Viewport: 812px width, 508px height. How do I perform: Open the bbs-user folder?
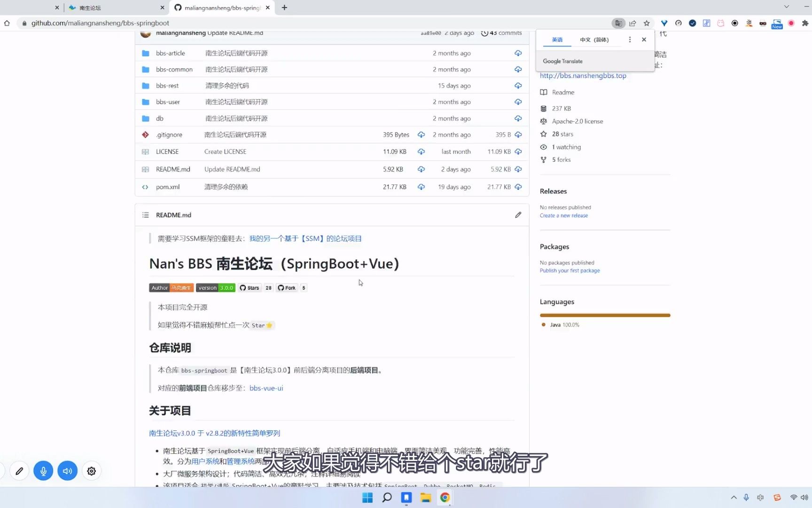point(168,102)
